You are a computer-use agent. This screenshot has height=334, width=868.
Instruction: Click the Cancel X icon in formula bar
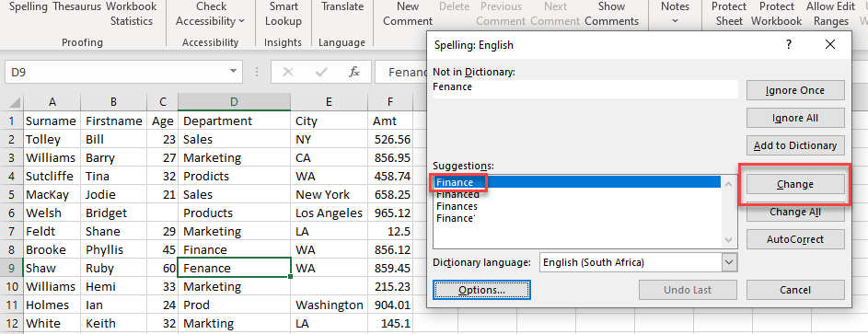[288, 72]
